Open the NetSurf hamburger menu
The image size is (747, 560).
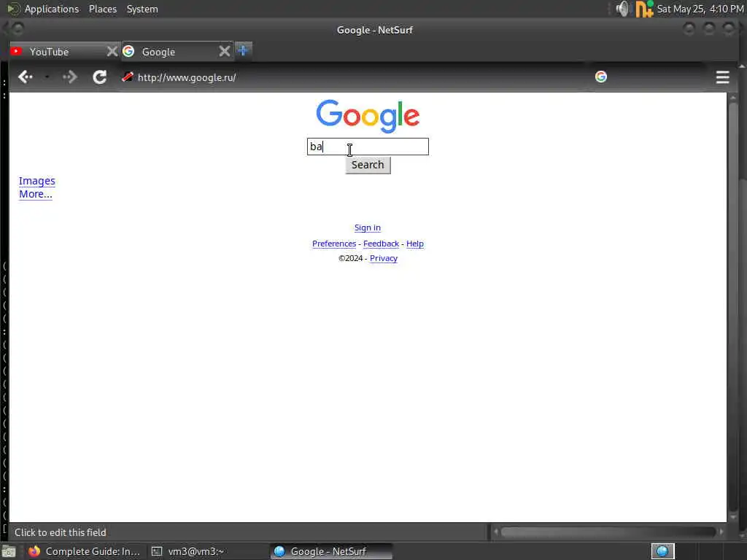[x=722, y=77]
